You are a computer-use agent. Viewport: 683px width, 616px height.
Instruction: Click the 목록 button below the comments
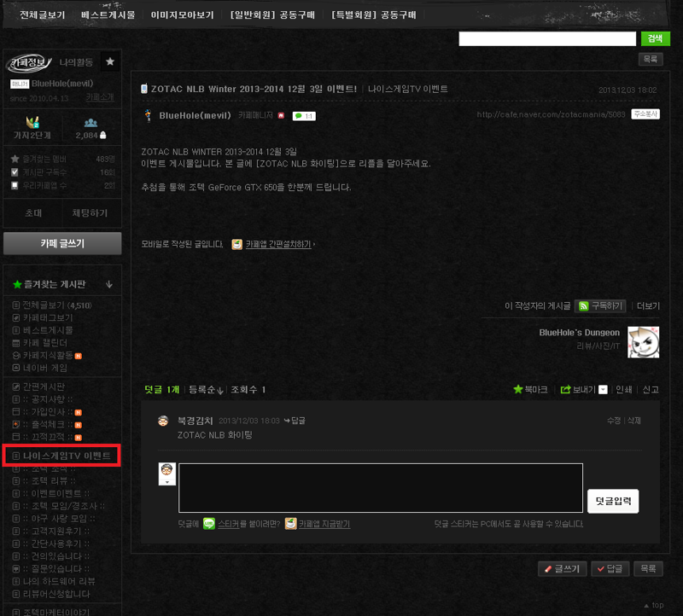(x=648, y=568)
